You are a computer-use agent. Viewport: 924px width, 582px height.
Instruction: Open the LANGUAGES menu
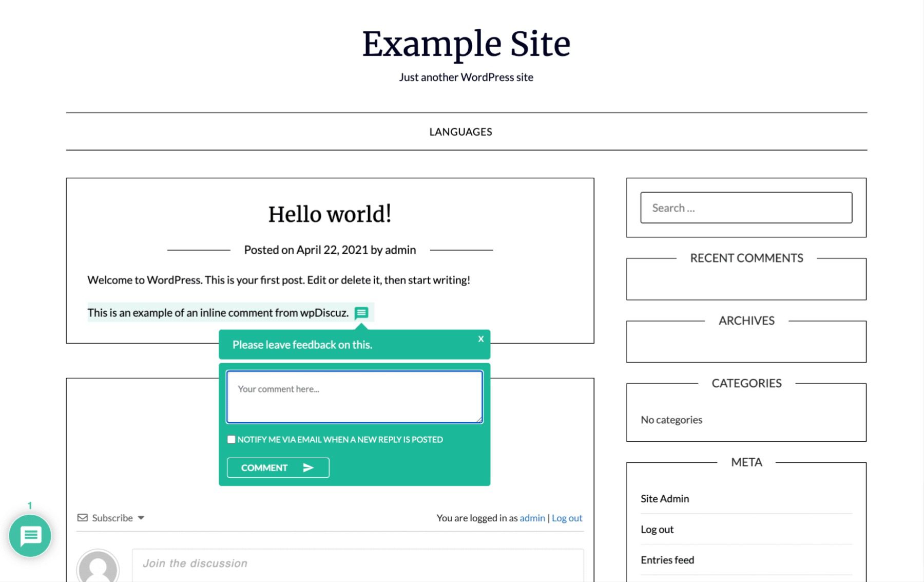(x=460, y=132)
